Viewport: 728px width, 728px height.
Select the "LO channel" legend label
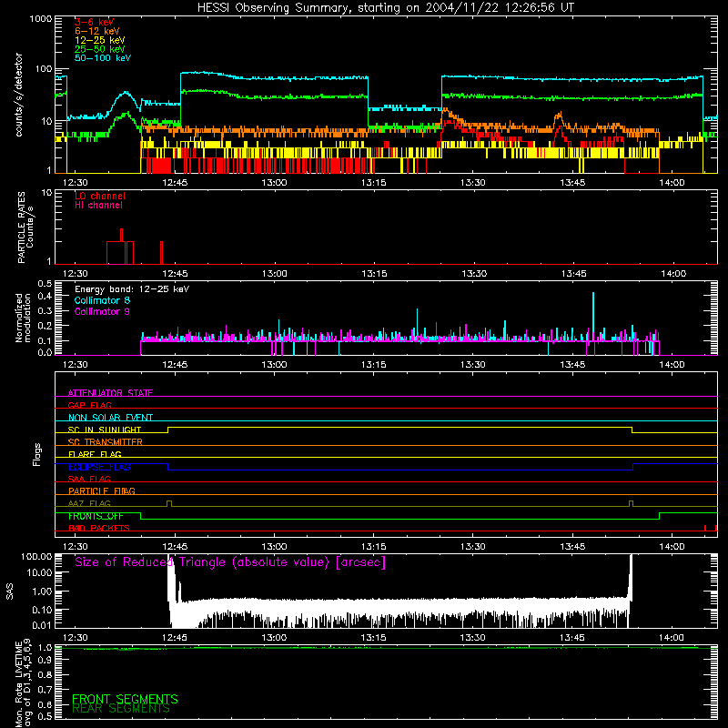(x=100, y=196)
